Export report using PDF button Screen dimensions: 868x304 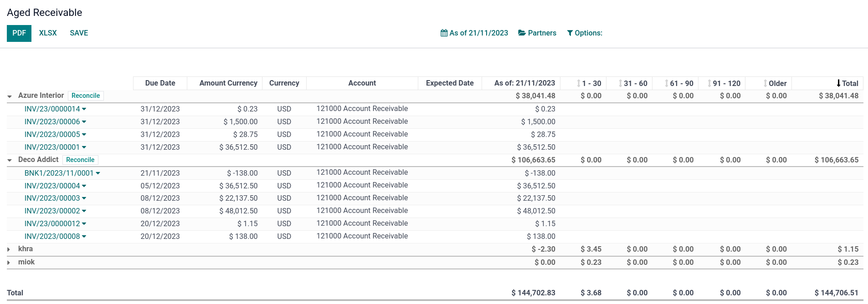click(19, 33)
